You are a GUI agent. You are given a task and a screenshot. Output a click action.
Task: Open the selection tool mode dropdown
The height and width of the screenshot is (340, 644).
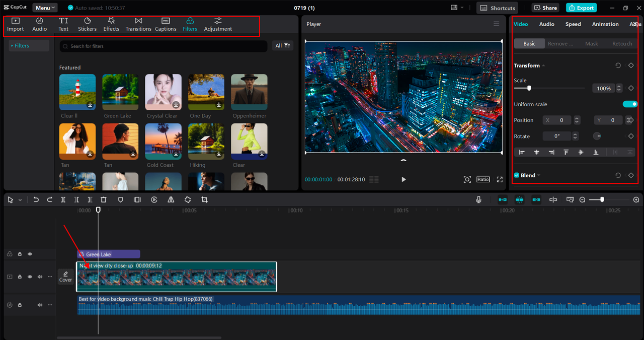point(20,200)
